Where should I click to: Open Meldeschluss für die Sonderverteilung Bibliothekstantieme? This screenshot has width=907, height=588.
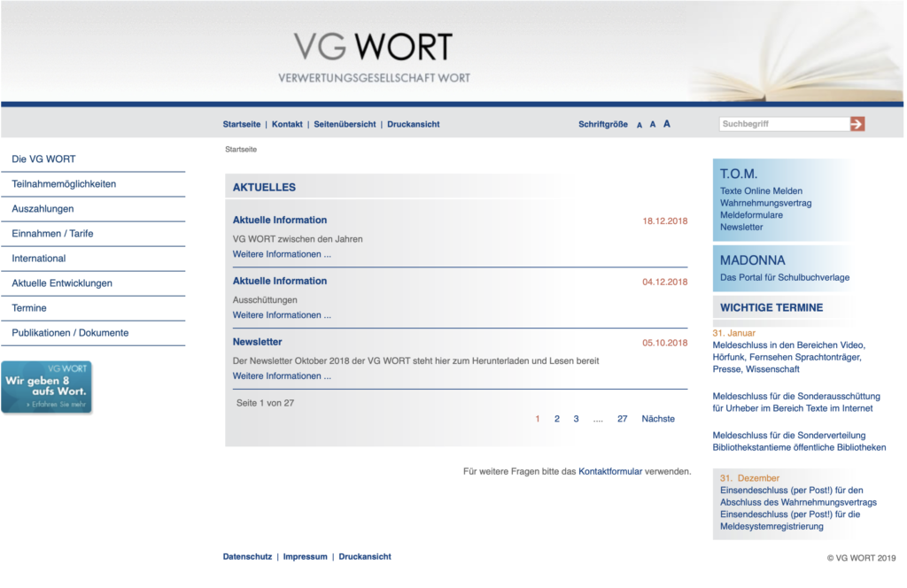[x=800, y=442]
